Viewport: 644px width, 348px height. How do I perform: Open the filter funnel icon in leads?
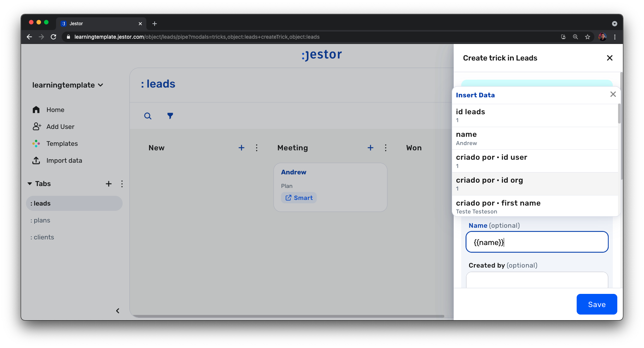point(170,116)
